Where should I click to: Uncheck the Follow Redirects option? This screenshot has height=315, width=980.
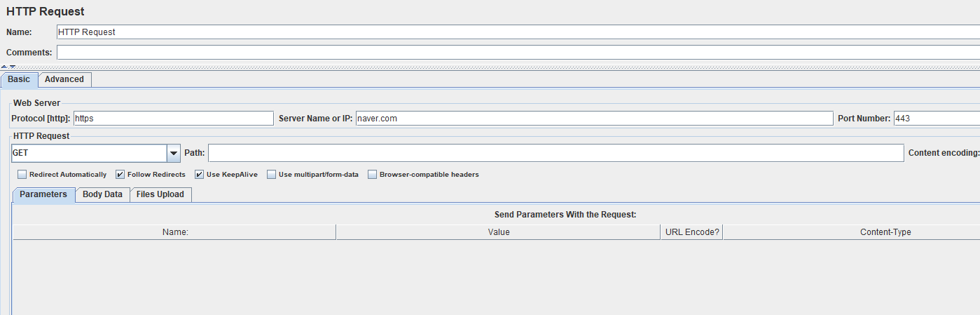click(x=120, y=175)
